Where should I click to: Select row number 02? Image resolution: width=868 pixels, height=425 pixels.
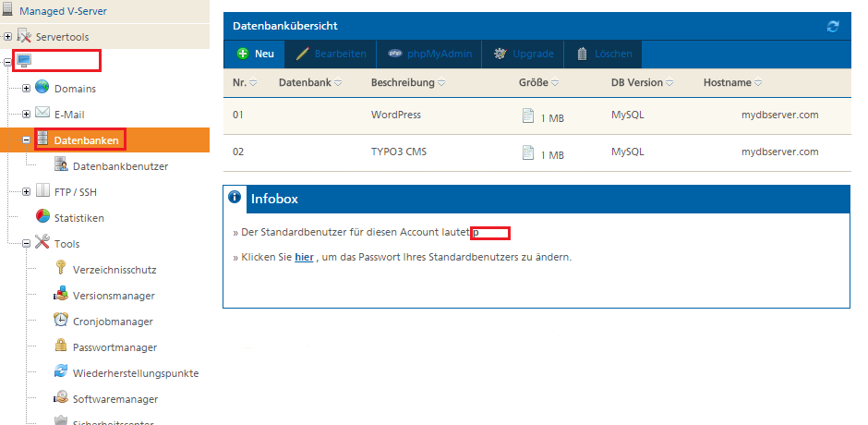(238, 152)
